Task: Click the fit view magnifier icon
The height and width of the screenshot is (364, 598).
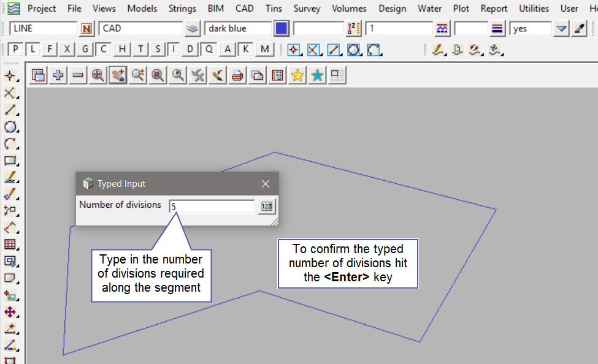Action: pos(98,75)
